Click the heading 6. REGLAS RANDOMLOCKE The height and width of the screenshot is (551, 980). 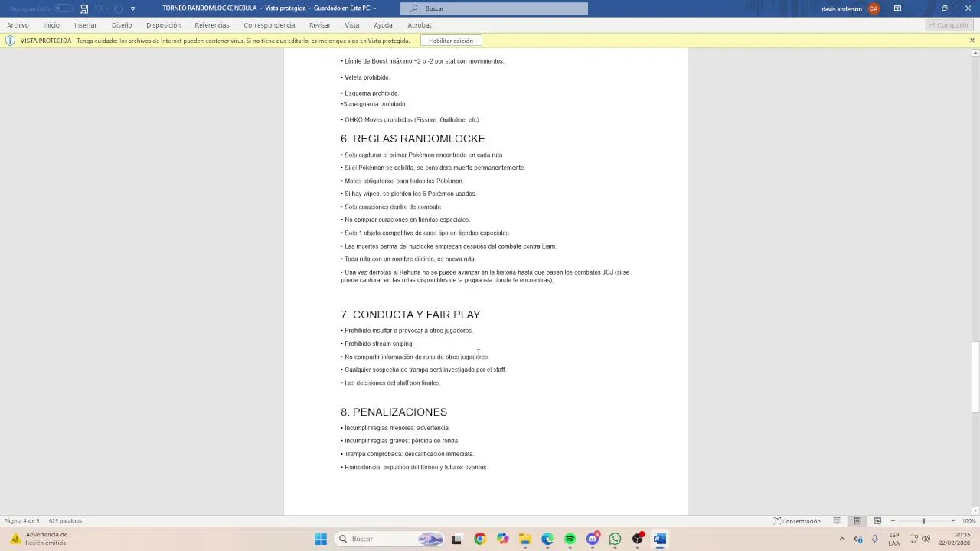pos(413,139)
